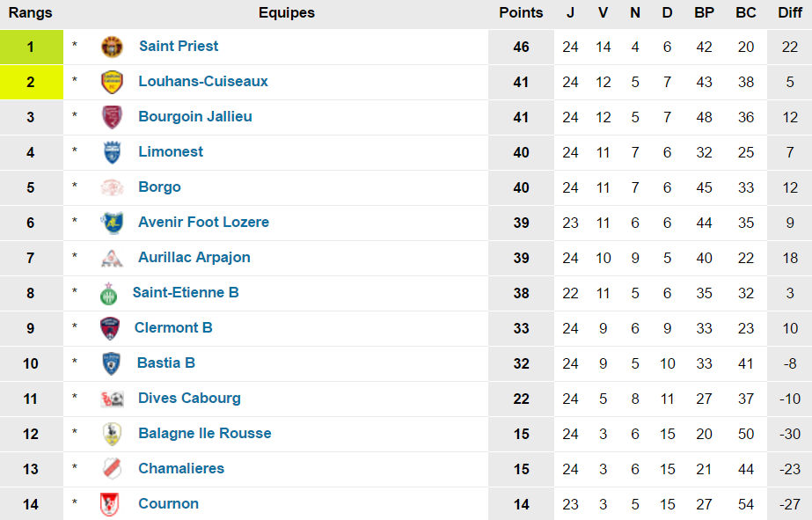
Task: Click the Louhans-Cuiseaux club crest icon
Action: click(x=112, y=82)
